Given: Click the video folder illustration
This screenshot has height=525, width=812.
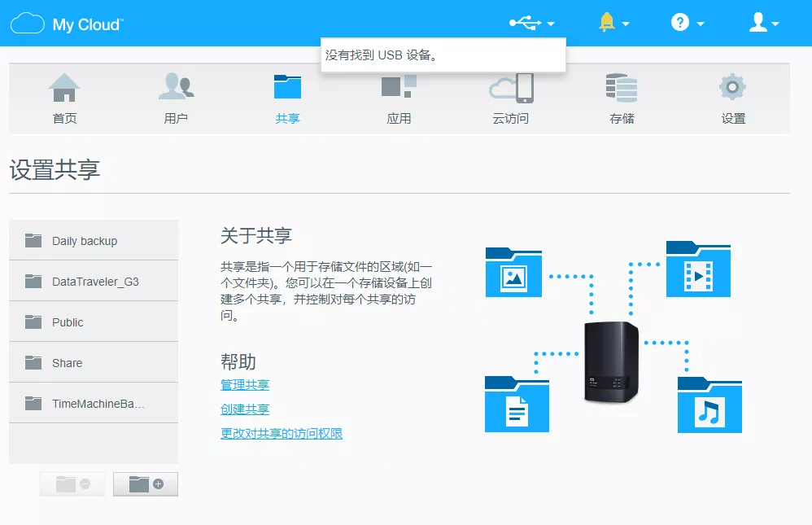Looking at the screenshot, I should 698,269.
